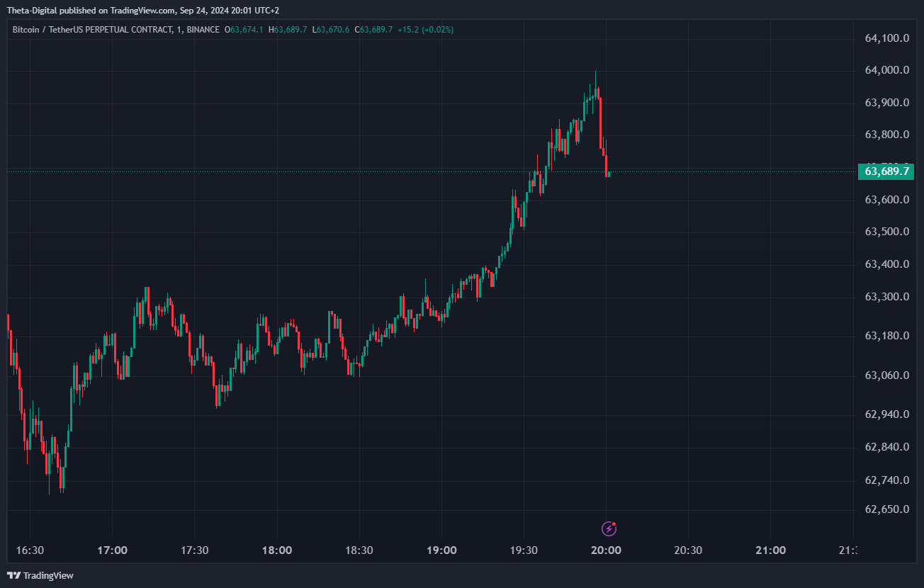Click the 20:00 time axis label
Viewport: 924px width, 588px height.
606,550
